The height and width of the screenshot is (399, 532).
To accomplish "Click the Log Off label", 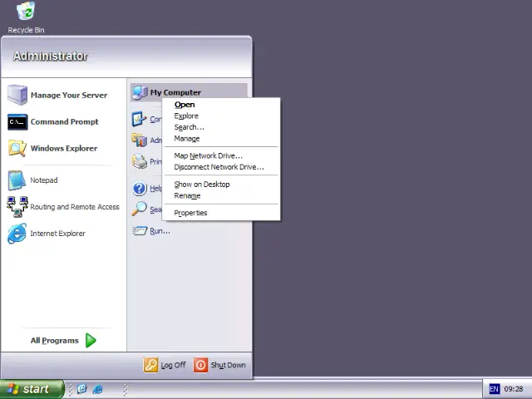I will pyautogui.click(x=173, y=365).
